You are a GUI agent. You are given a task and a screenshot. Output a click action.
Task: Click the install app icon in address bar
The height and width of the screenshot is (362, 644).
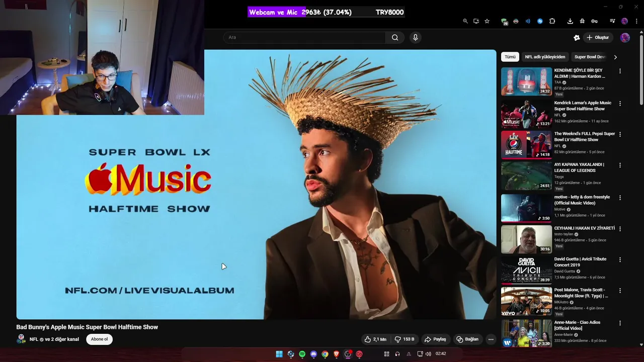pyautogui.click(x=476, y=21)
